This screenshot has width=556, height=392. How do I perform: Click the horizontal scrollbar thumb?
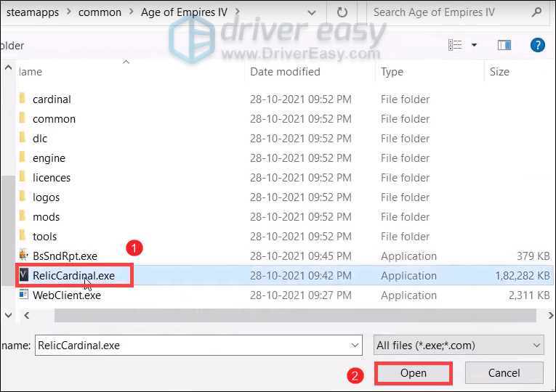pyautogui.click(x=295, y=315)
